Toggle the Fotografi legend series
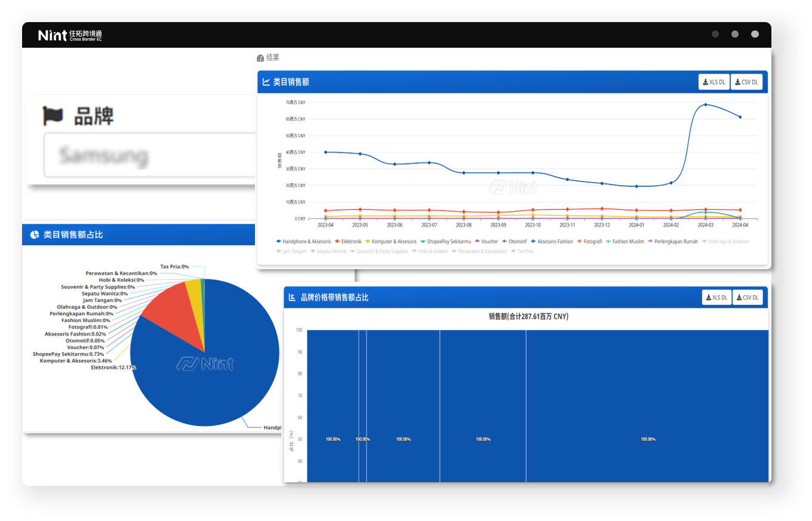812x521 pixels. pyautogui.click(x=589, y=241)
